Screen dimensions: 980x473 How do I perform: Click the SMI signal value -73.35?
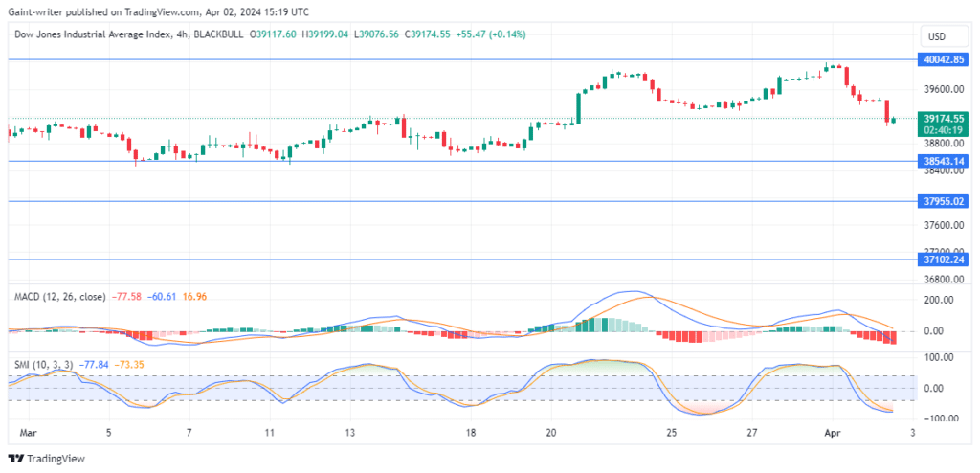click(x=131, y=364)
